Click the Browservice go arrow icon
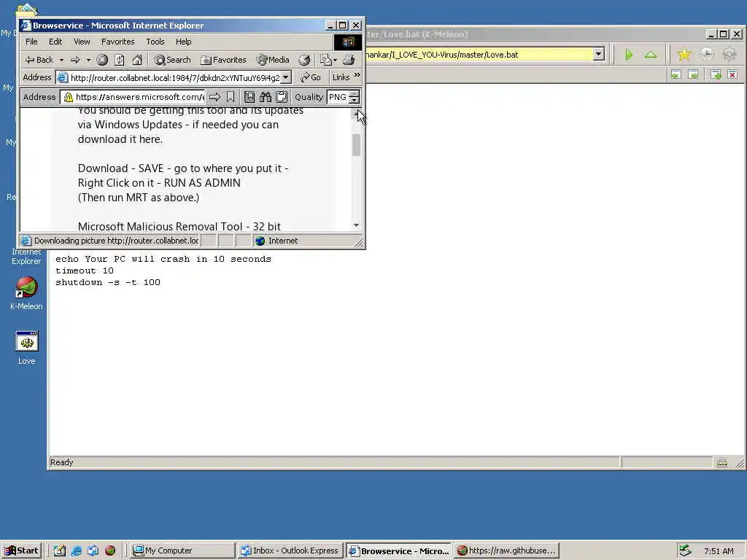Screen dimensions: 747x560 pos(215,97)
